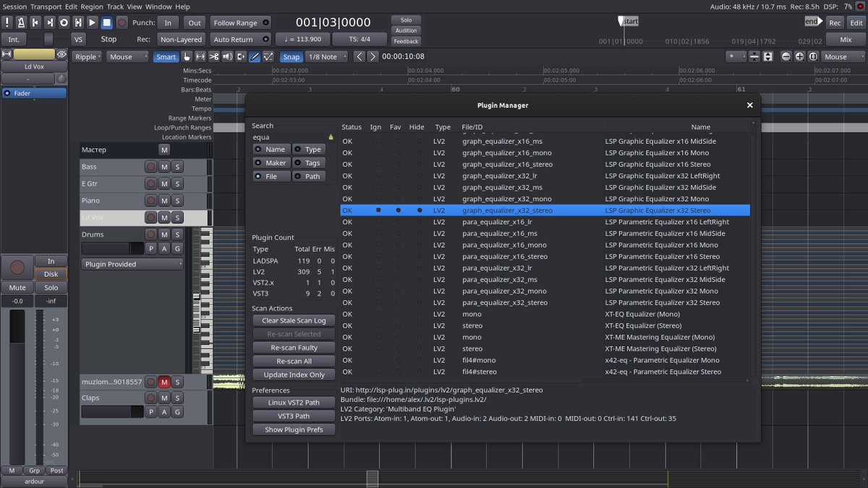
Task: Go to session end transport icon
Action: 49,22
